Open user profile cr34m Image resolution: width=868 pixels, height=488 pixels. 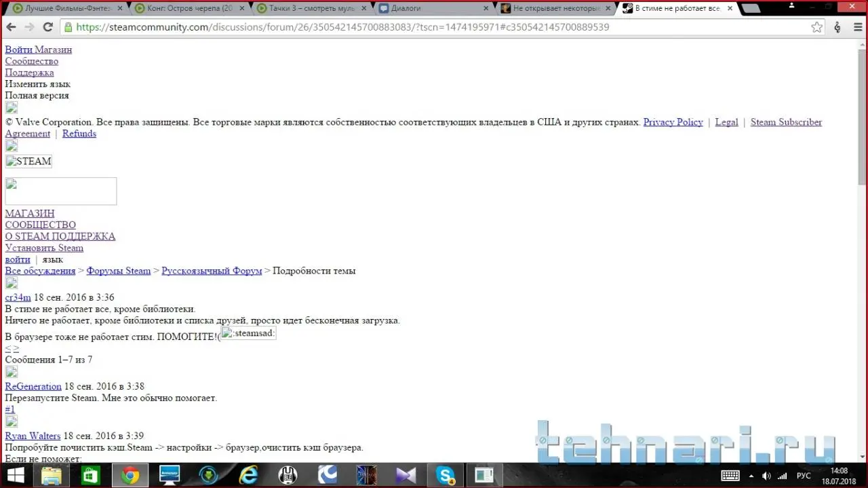18,297
